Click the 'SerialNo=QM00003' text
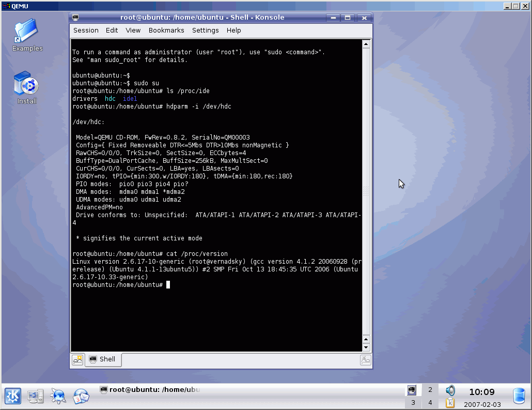 coord(221,137)
